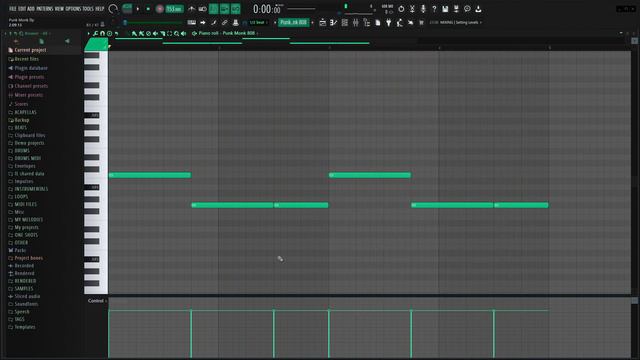Open the piano roll magnet snap menu
Image resolution: width=640 pixels, height=360 pixels.
tap(102, 33)
